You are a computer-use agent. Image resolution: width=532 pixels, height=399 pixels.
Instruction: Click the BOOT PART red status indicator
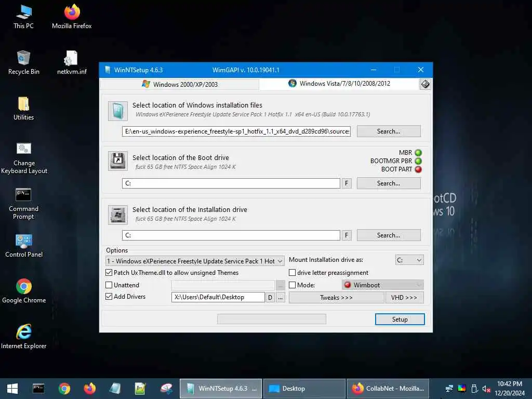coord(418,169)
